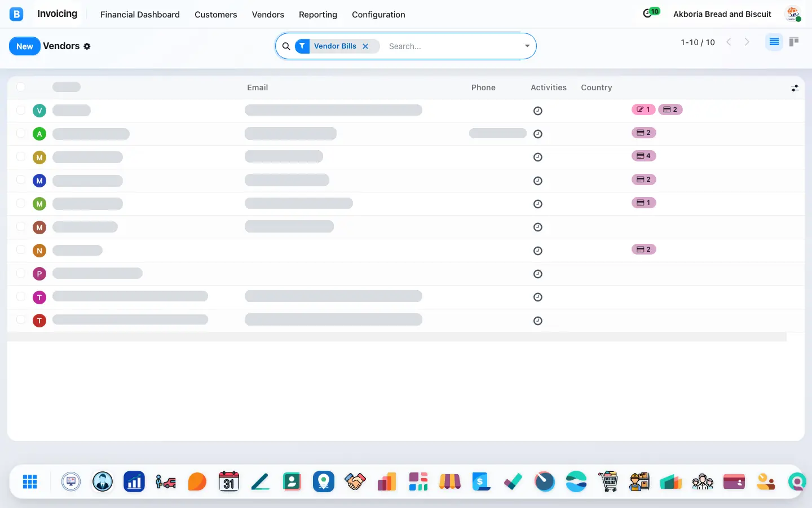The width and height of the screenshot is (812, 508).
Task: Open the Reporting menu
Action: (318, 15)
